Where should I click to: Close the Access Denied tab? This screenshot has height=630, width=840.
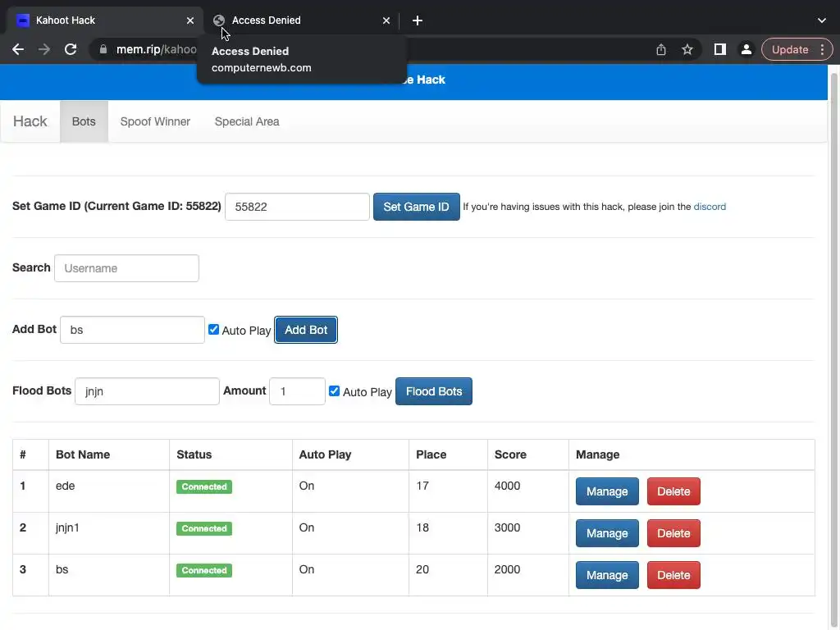(386, 21)
